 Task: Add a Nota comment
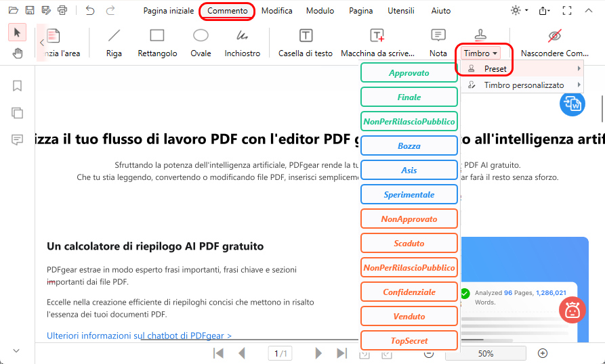(x=438, y=43)
